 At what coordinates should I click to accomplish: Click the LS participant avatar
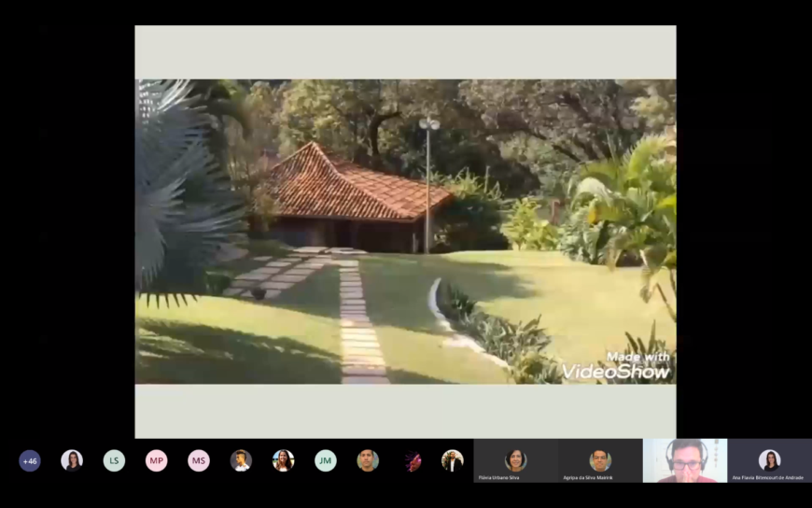[114, 460]
